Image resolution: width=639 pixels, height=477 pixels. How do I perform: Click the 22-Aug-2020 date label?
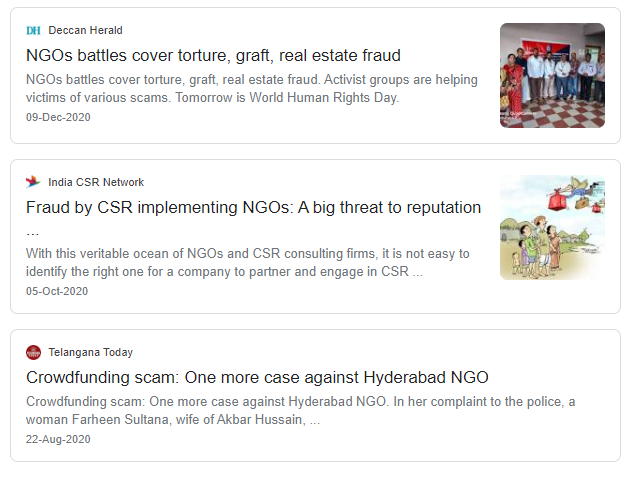coord(57,440)
